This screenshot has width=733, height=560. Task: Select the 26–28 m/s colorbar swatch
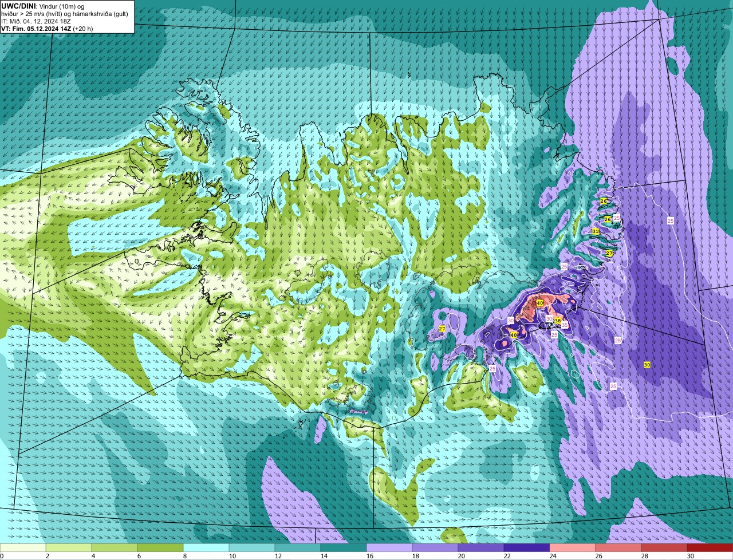pyautogui.click(x=618, y=548)
